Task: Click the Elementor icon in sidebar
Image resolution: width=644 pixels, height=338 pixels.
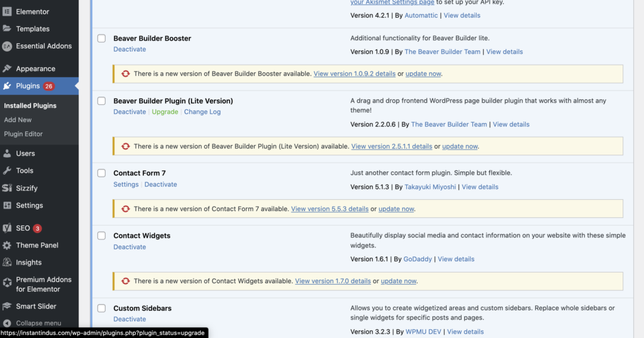Action: (7, 11)
